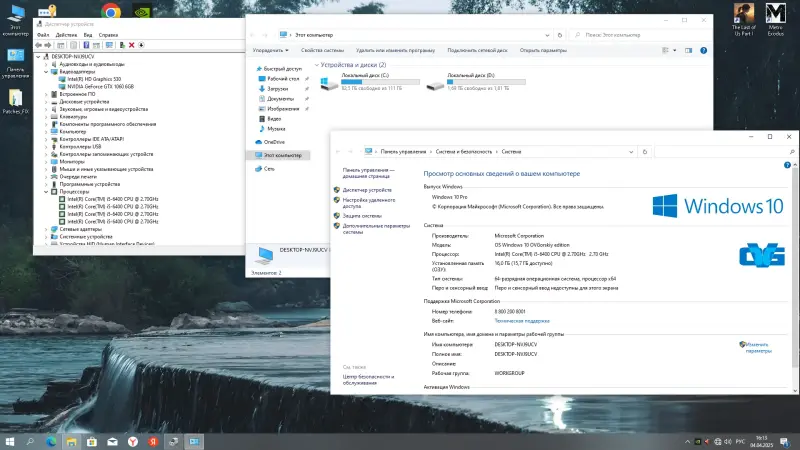The image size is (800, 450).
Task: Click 'Подключить сетевой диск' command
Action: (x=478, y=51)
